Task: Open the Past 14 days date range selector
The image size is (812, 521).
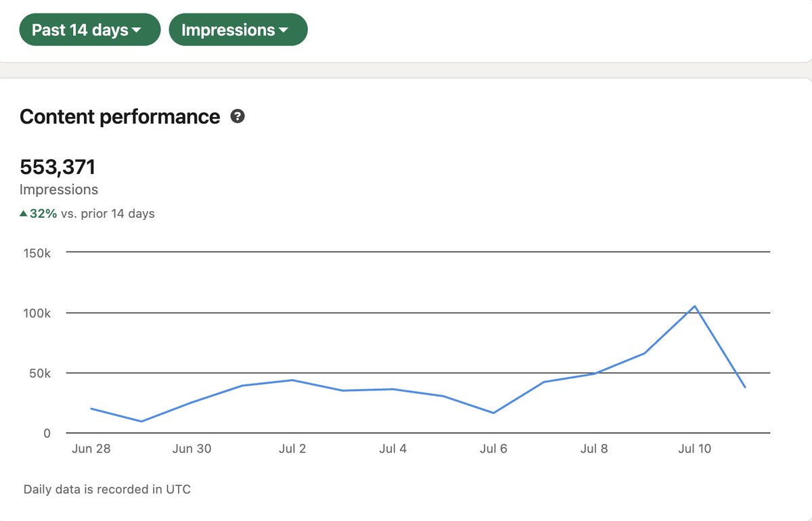Action: 89,29
